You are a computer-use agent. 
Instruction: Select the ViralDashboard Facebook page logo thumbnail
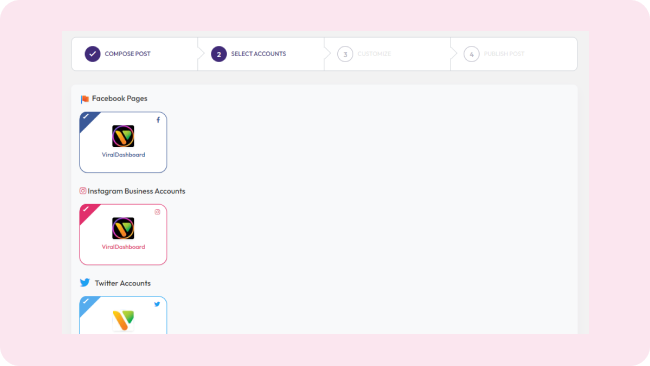(123, 136)
